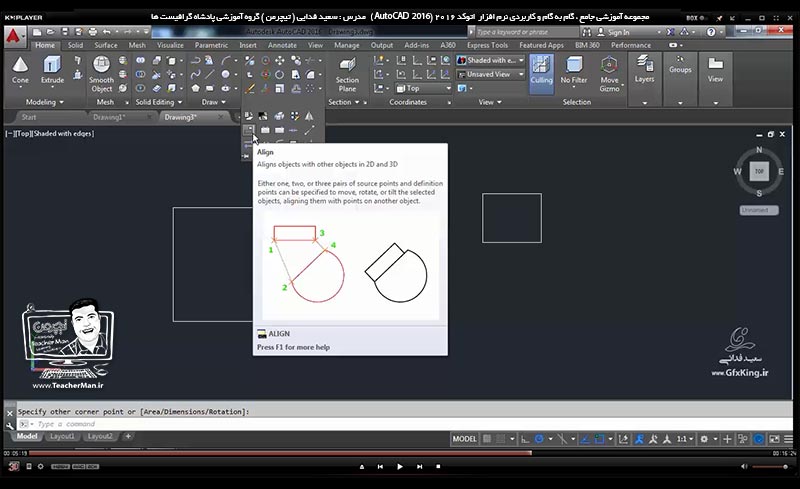Stop playback in KMPlayer

tap(438, 467)
